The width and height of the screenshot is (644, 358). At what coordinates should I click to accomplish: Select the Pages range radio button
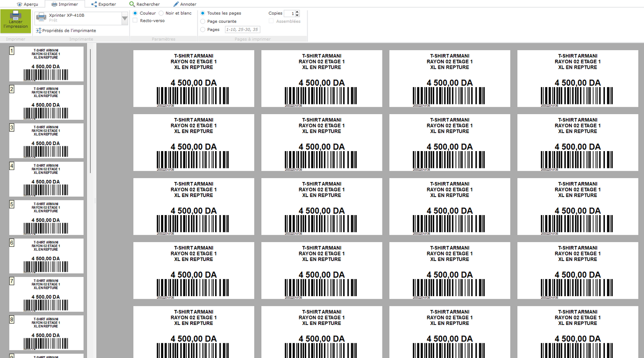click(x=203, y=30)
